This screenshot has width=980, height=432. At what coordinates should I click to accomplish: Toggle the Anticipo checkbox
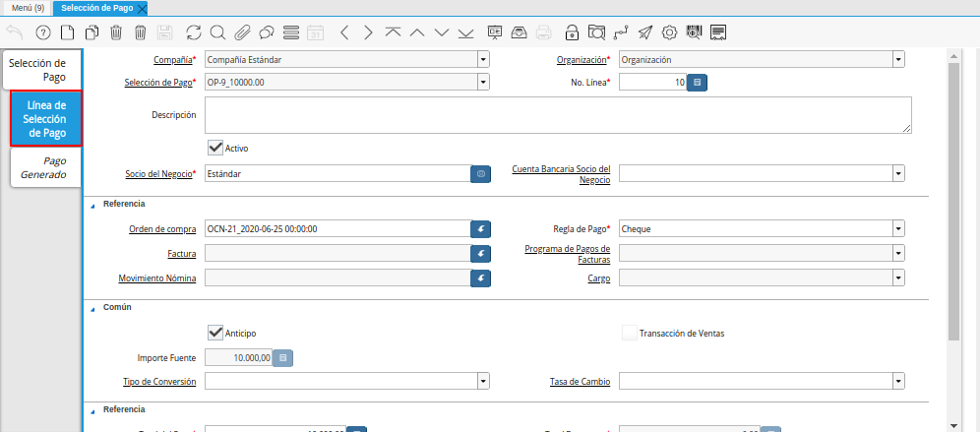(215, 333)
